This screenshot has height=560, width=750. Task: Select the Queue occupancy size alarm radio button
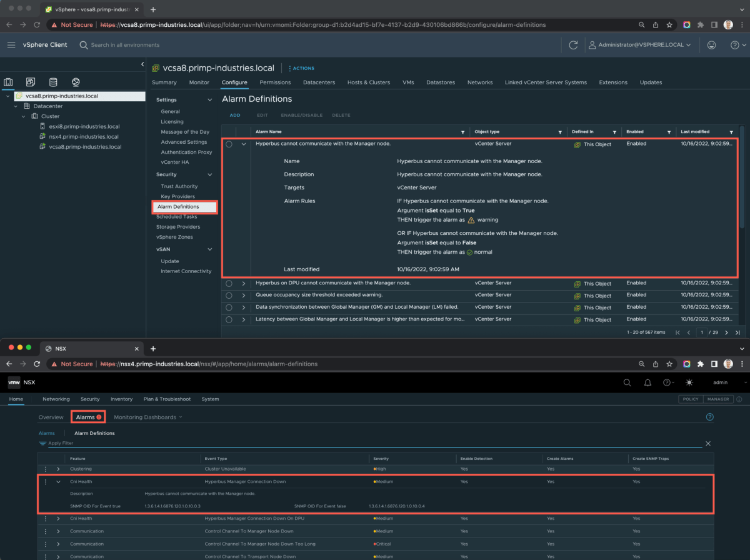229,295
